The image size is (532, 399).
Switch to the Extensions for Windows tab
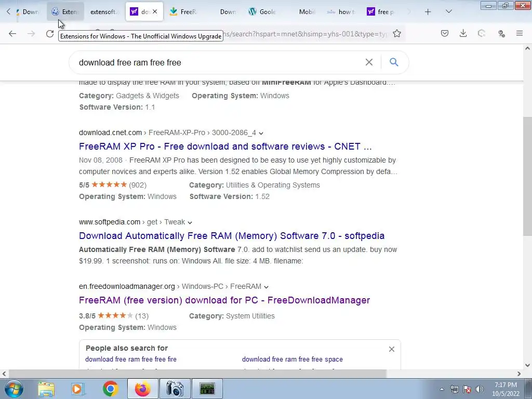click(x=65, y=12)
